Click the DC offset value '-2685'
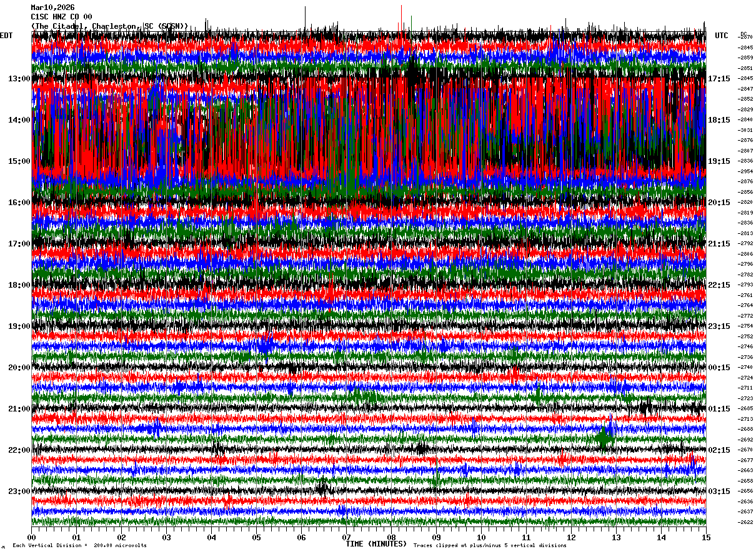Viewport: 756px width, 554px height. pyautogui.click(x=746, y=408)
